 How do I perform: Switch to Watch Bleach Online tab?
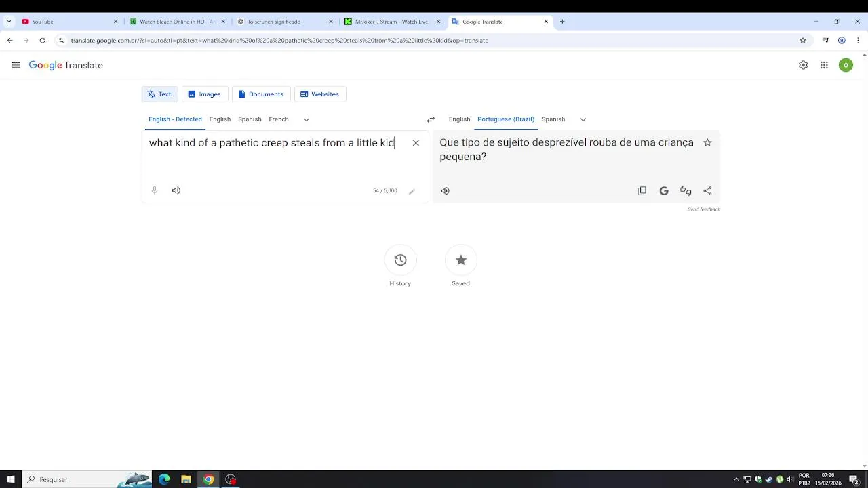pyautogui.click(x=176, y=22)
